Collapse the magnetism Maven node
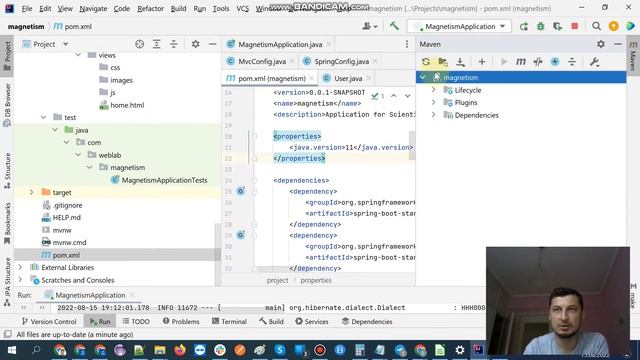This screenshot has width=640, height=360. tap(423, 77)
